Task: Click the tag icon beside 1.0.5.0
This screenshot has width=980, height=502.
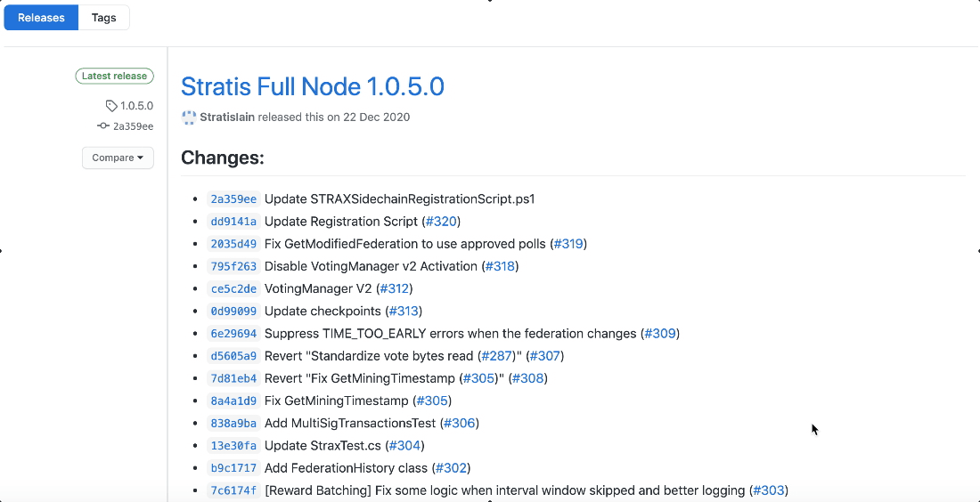Action: pos(111,106)
